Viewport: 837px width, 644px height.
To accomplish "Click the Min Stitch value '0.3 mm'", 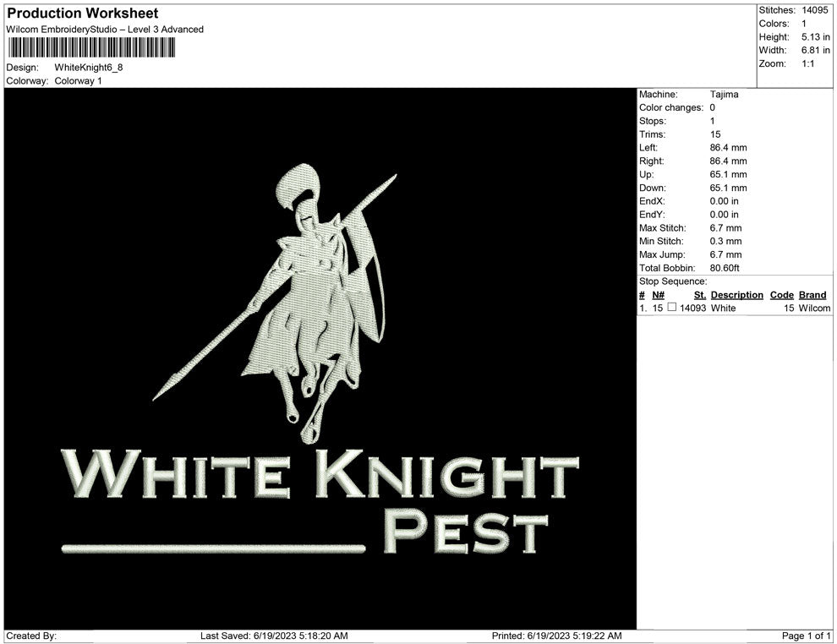I will pyautogui.click(x=725, y=241).
